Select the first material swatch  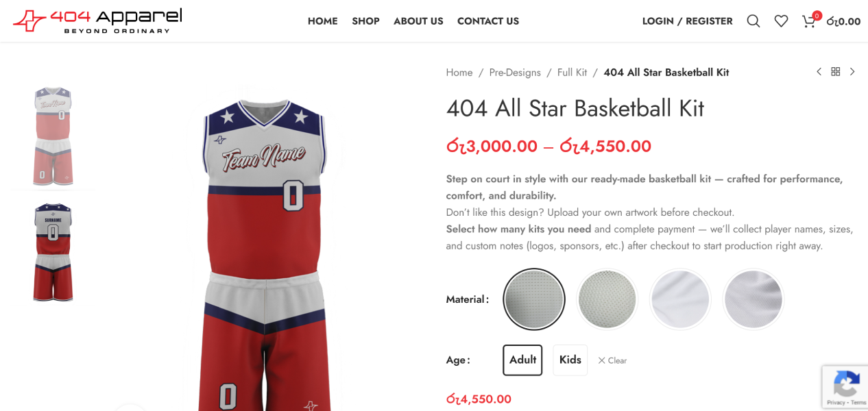[534, 299]
